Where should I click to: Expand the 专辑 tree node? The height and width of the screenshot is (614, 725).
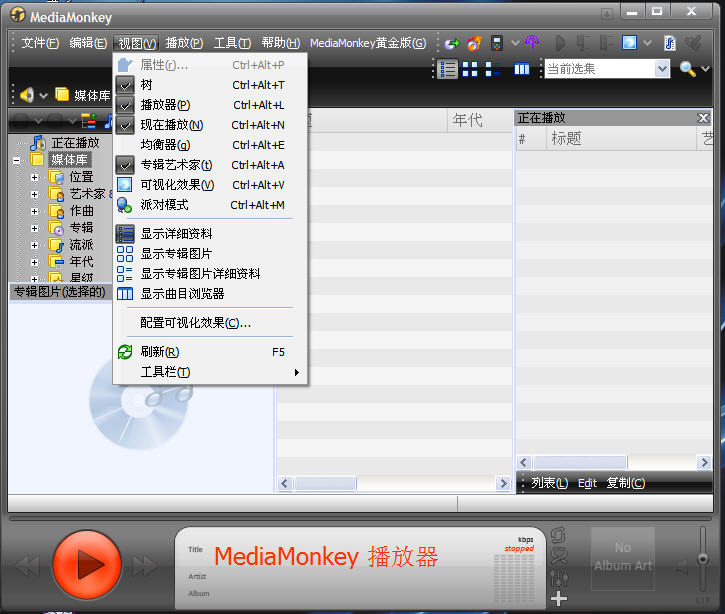34,228
